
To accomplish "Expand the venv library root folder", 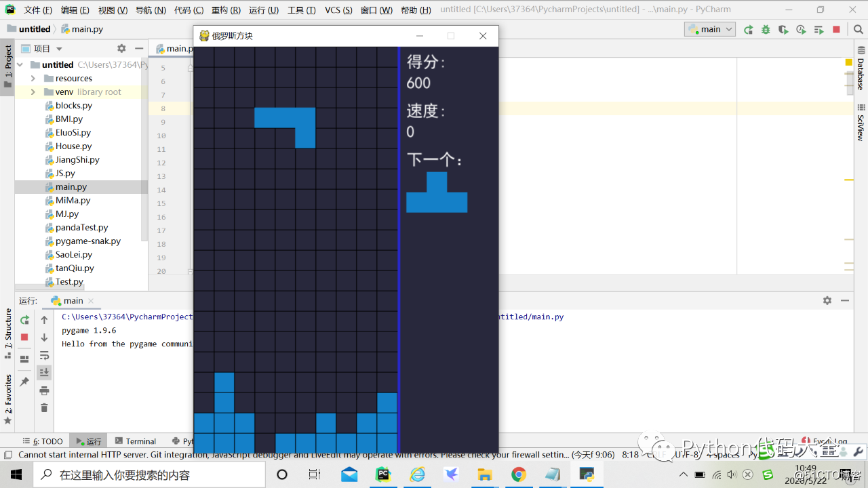I will (33, 92).
